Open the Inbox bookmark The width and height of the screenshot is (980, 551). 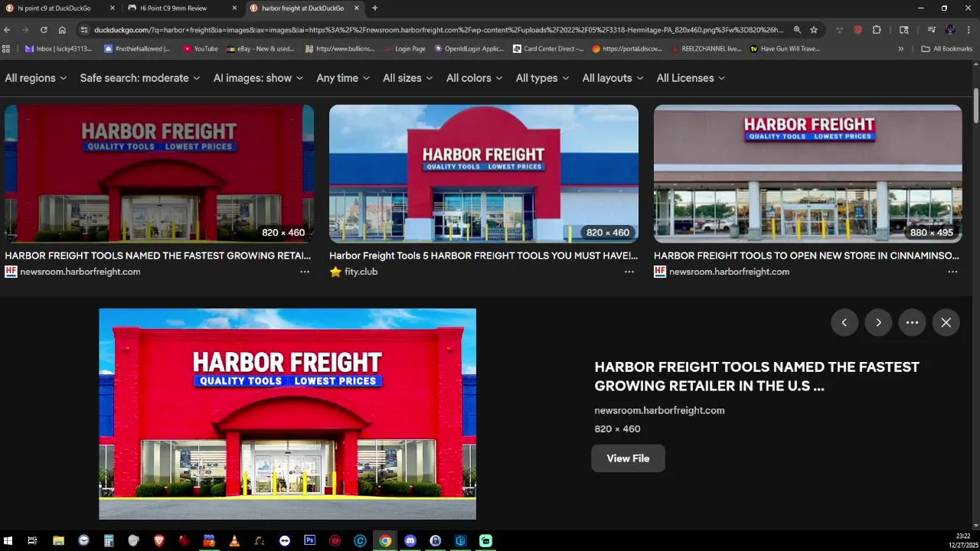(58, 49)
